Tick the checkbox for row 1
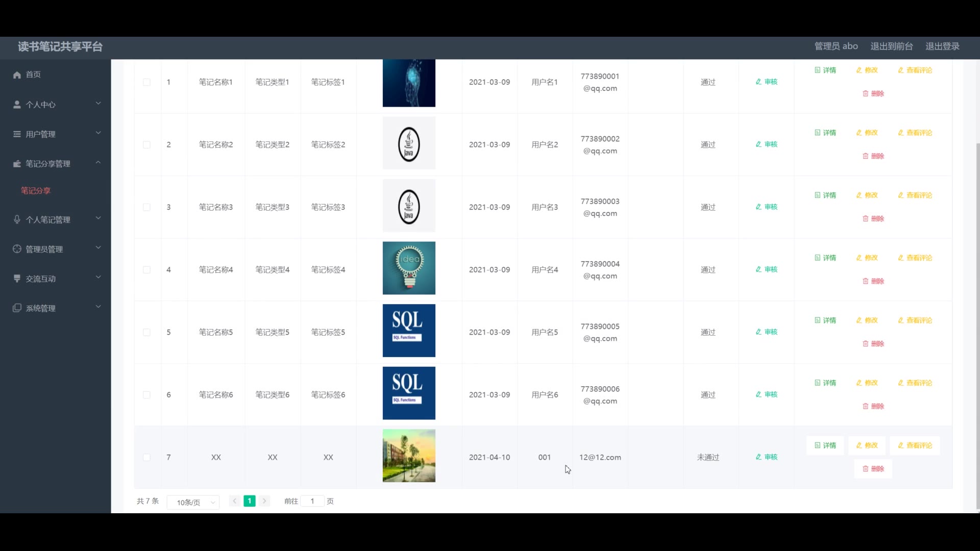 (146, 82)
